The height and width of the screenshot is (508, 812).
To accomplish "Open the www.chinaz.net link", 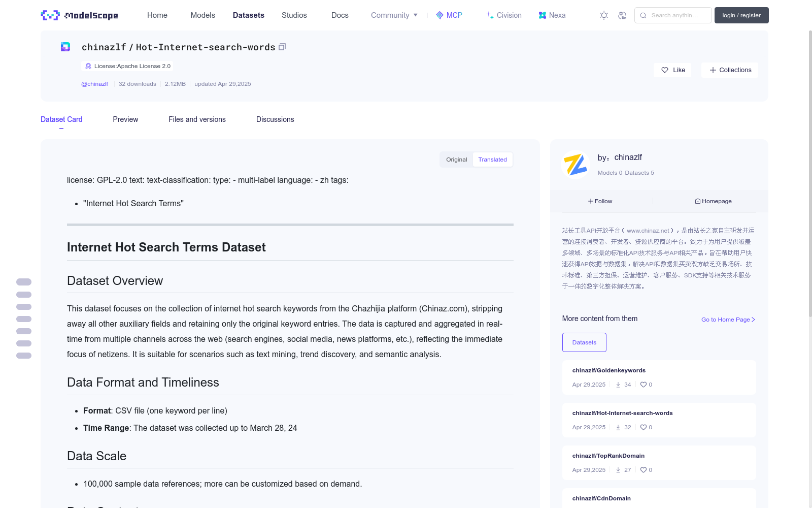I will 648,231.
